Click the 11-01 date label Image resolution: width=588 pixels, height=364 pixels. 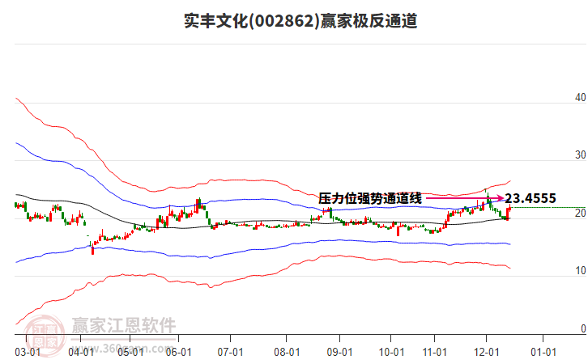click(x=435, y=353)
